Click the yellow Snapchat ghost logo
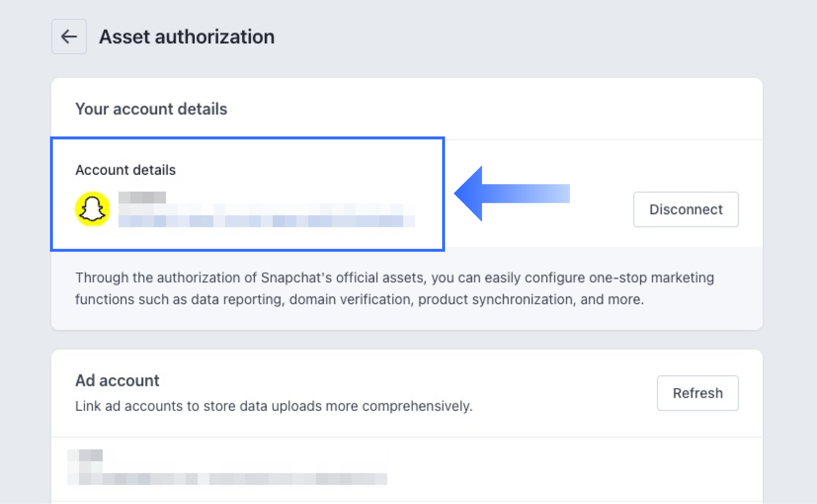The width and height of the screenshot is (817, 504). point(92,209)
